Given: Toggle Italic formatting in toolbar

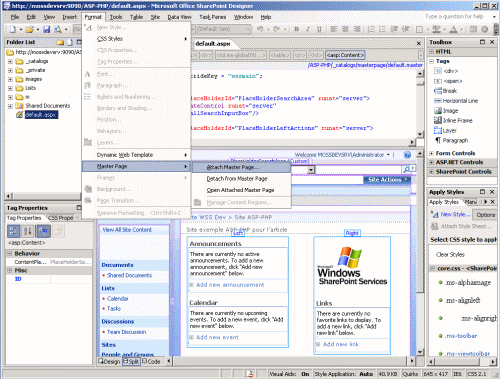Looking at the screenshot, I should 308,29.
